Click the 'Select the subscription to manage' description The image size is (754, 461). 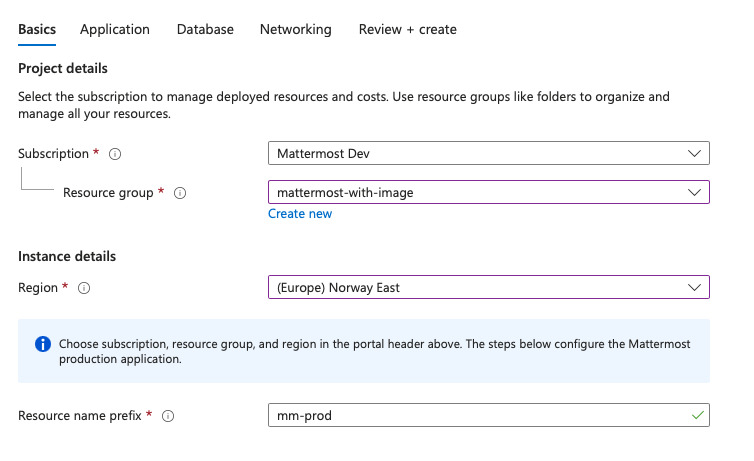(x=344, y=105)
